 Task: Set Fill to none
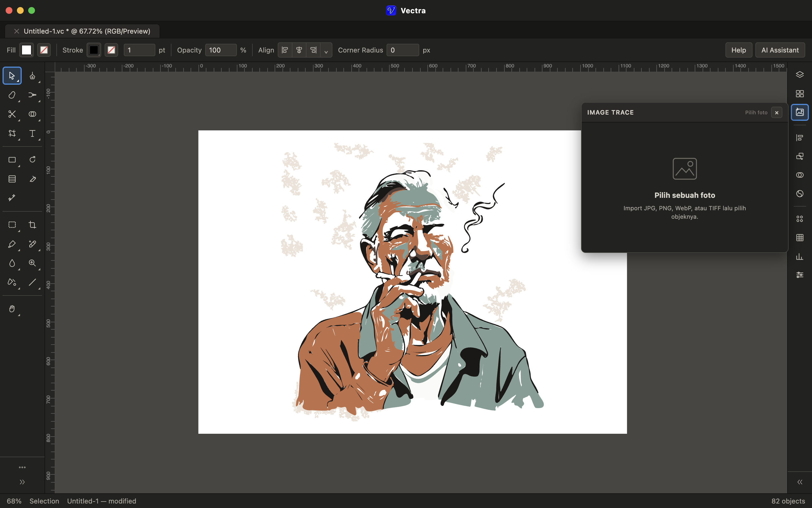point(44,50)
